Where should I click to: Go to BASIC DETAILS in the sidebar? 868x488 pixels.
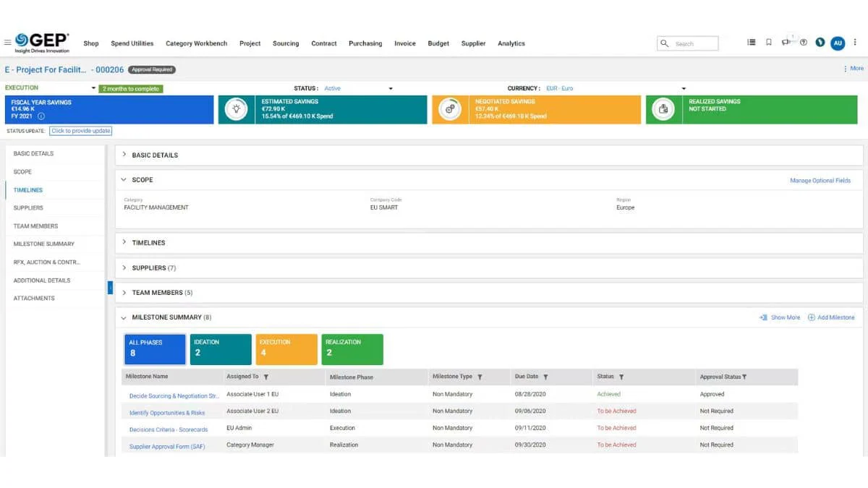click(x=33, y=153)
